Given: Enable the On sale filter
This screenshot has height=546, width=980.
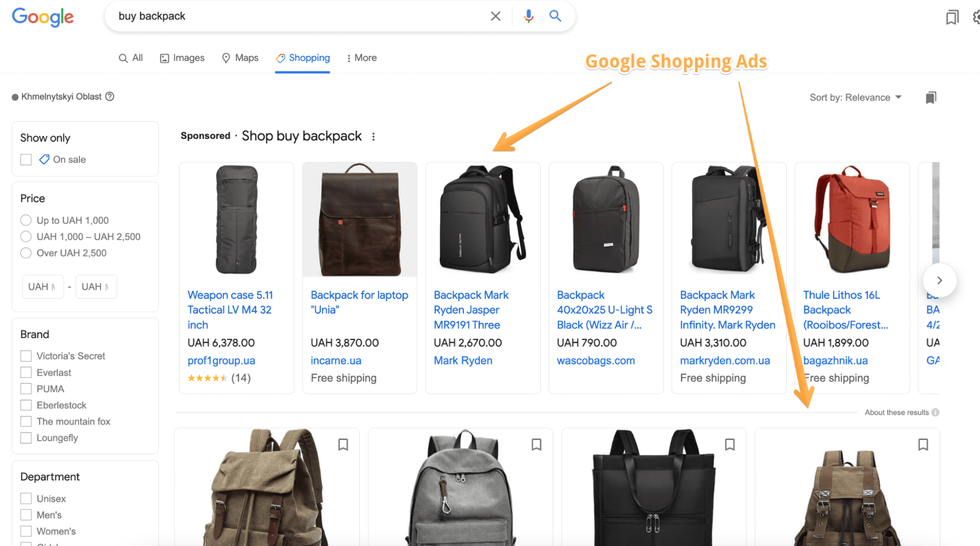Looking at the screenshot, I should pos(25,159).
